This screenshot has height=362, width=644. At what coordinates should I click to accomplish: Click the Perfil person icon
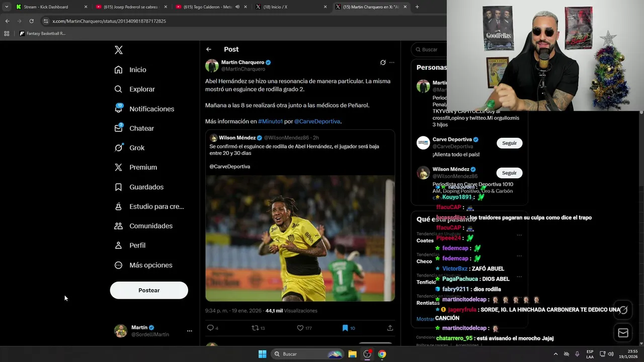pos(118,245)
